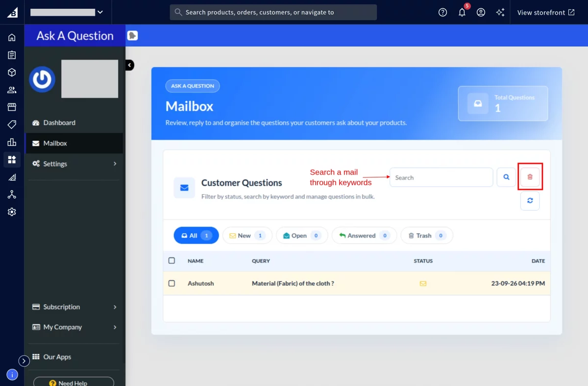The height and width of the screenshot is (386, 588).
Task: Click the ASK A QUESTION pill badge
Action: tap(193, 86)
